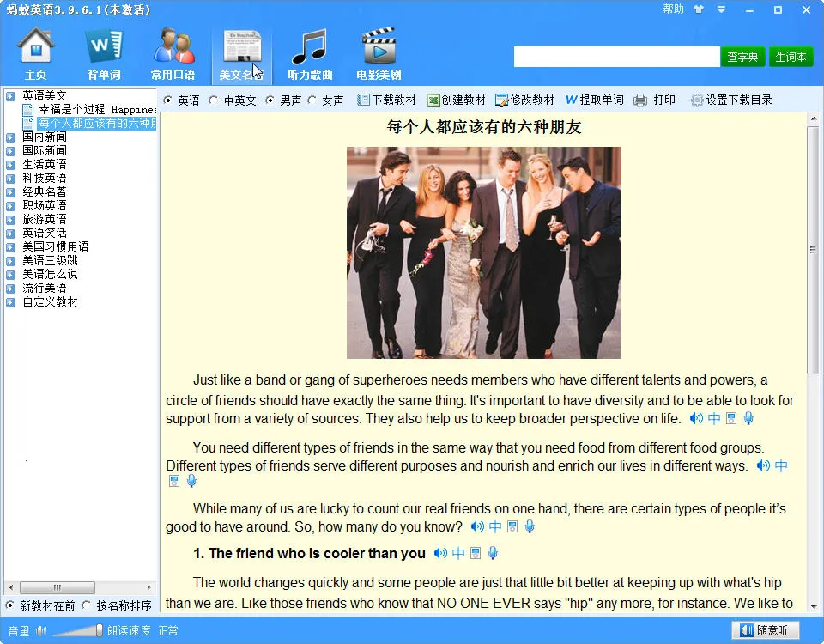Screen dimensions: 824x644
Task: Click the 打印 printer icon
Action: pos(640,100)
